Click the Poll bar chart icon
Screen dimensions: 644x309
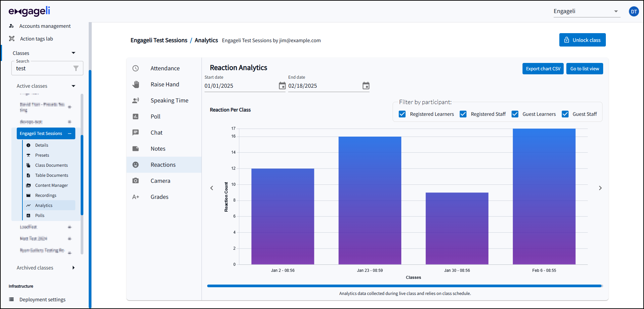coord(136,117)
